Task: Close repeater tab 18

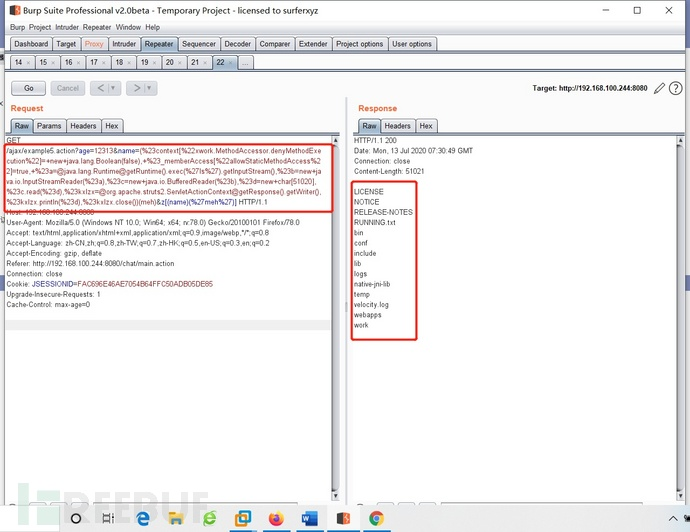Action: pyautogui.click(x=129, y=62)
